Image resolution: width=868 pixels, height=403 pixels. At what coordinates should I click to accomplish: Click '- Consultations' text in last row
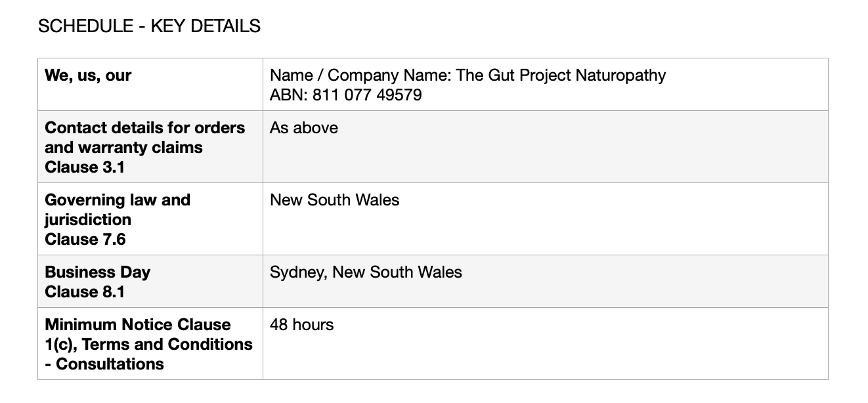tap(104, 364)
